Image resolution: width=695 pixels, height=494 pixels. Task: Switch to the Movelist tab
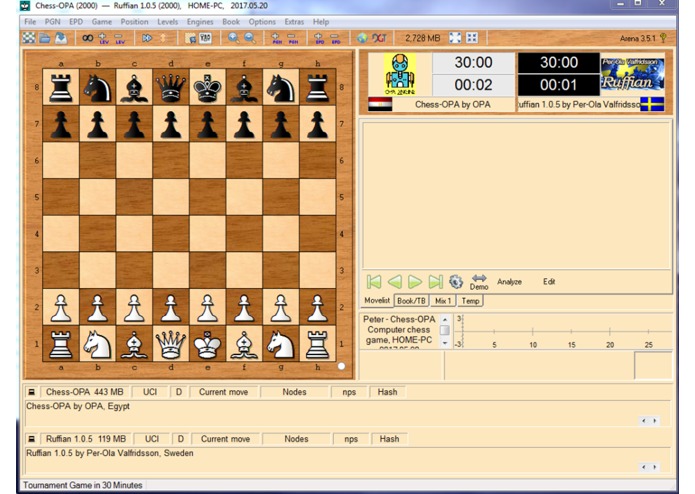[377, 300]
